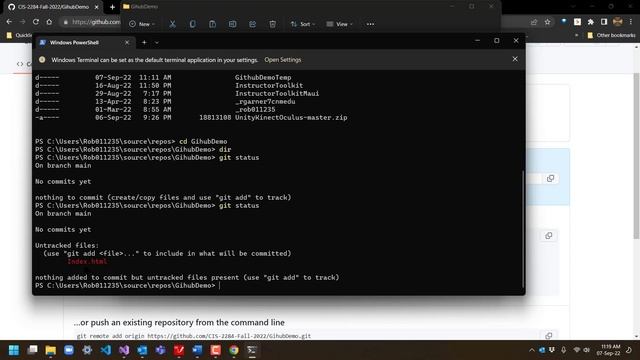Click InstructorToolkitMaui directory name in terminal
Viewport: 640px width, 360px height.
[277, 93]
